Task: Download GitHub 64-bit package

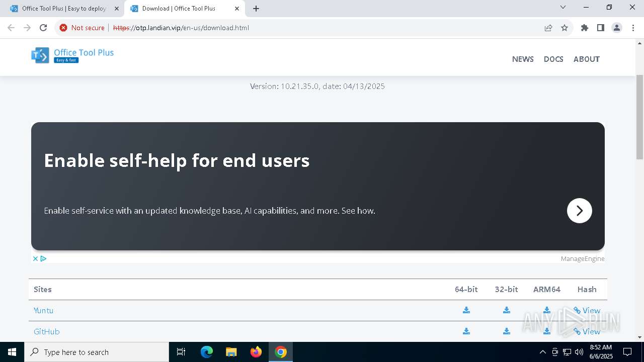Action: (466, 331)
